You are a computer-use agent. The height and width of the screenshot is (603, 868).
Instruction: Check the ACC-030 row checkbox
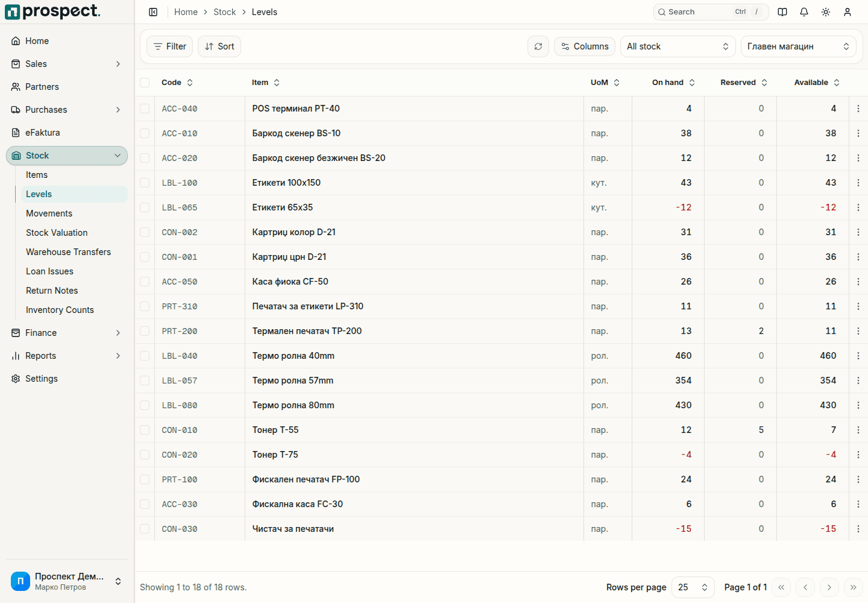click(x=145, y=504)
